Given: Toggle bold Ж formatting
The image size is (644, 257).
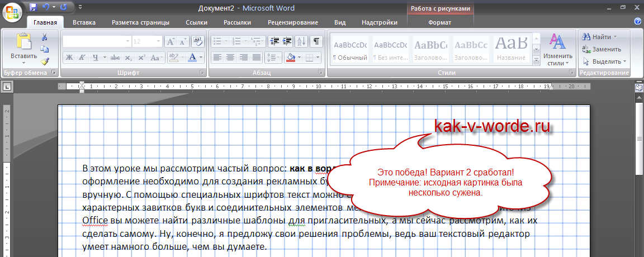Looking at the screenshot, I should (x=69, y=58).
